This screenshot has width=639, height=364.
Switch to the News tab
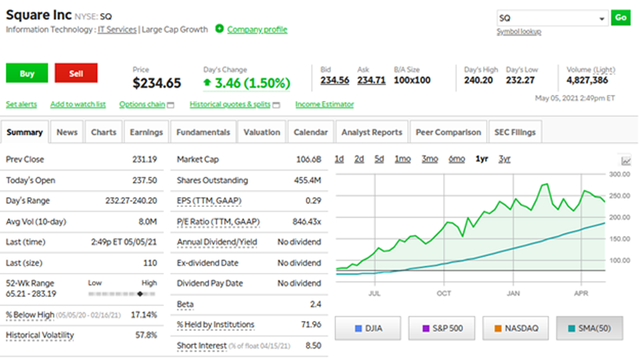coord(67,132)
